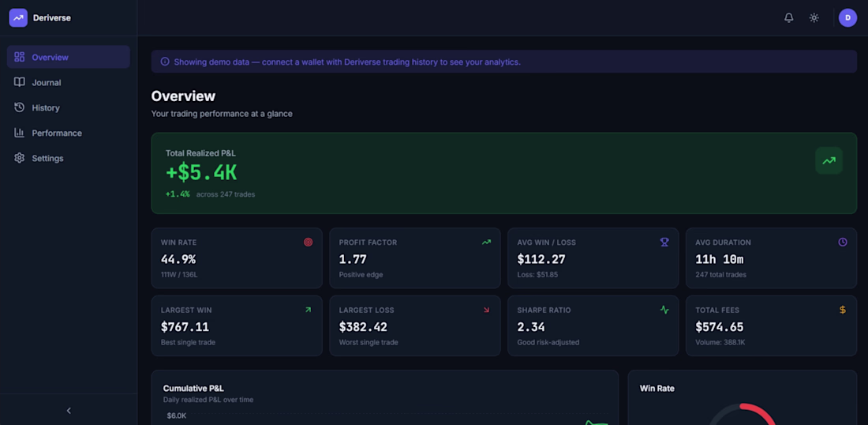Open the notifications bell
The height and width of the screenshot is (425, 868).
(788, 17)
